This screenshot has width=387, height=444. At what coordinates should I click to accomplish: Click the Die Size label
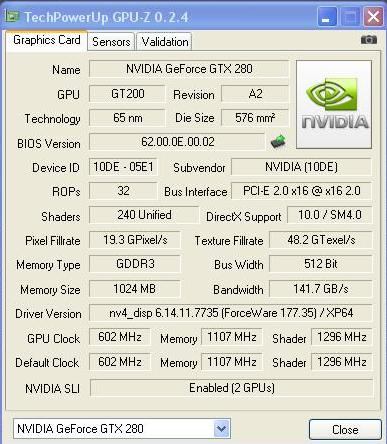point(195,118)
